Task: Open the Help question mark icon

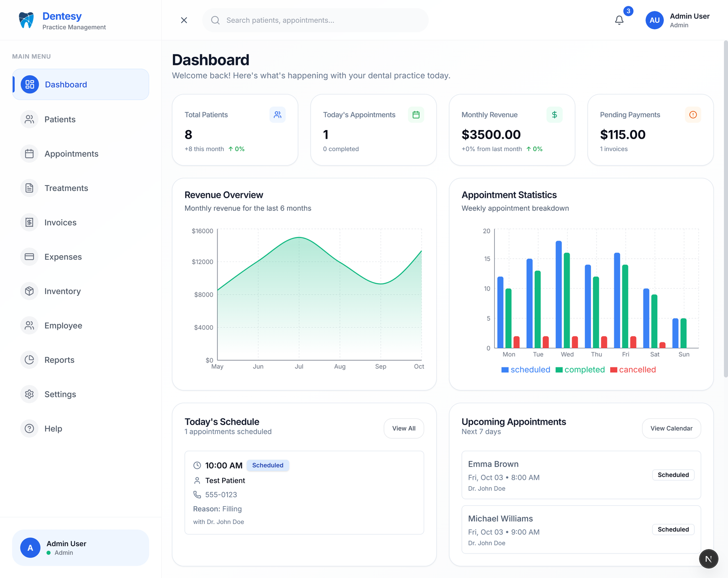Action: point(29,428)
